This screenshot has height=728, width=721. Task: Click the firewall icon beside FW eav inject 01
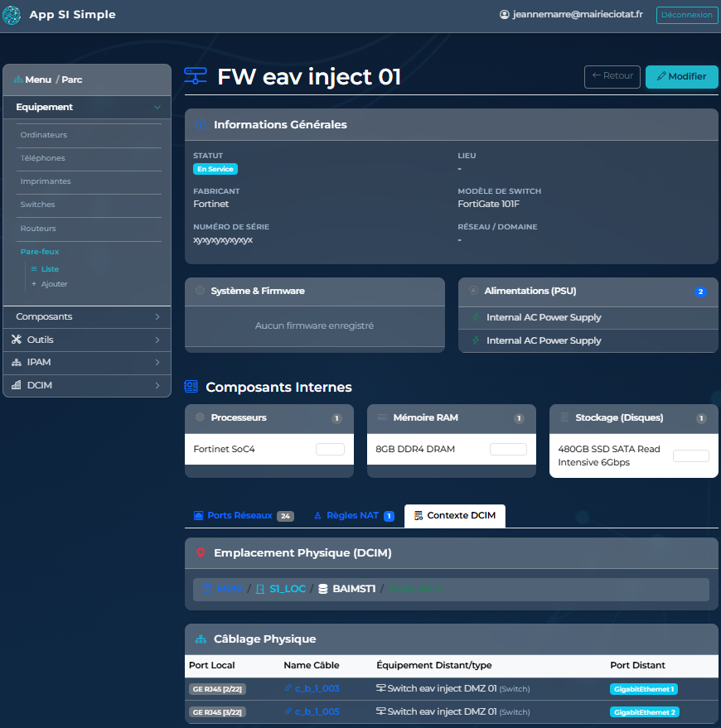(x=195, y=75)
